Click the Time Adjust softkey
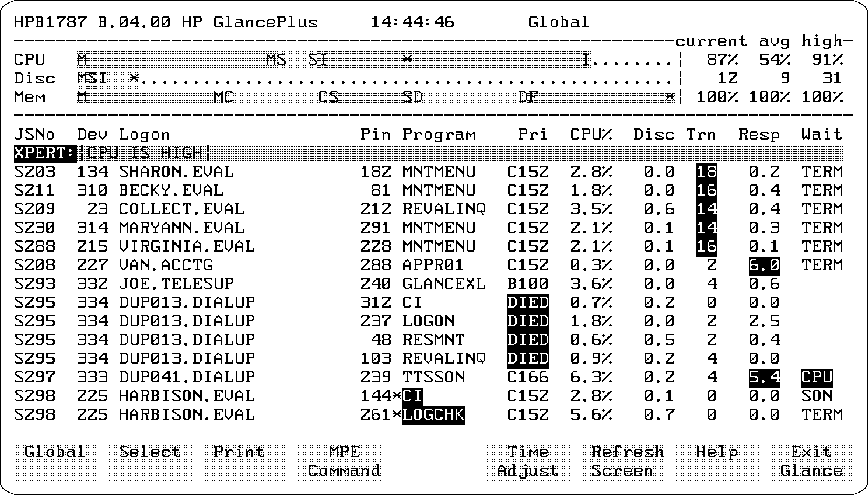Viewport: 868px width, 495px height. tap(528, 461)
